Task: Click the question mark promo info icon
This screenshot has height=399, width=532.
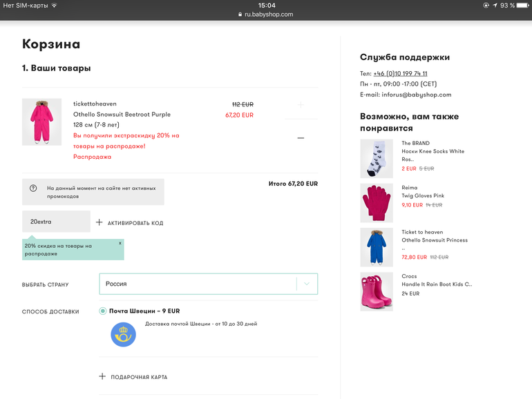Action: tap(33, 188)
